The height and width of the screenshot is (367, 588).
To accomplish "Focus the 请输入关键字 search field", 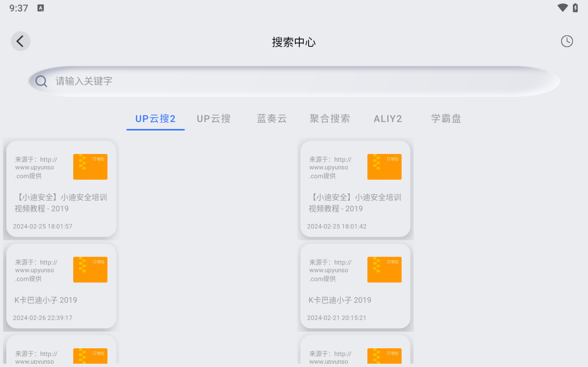I will coord(294,81).
